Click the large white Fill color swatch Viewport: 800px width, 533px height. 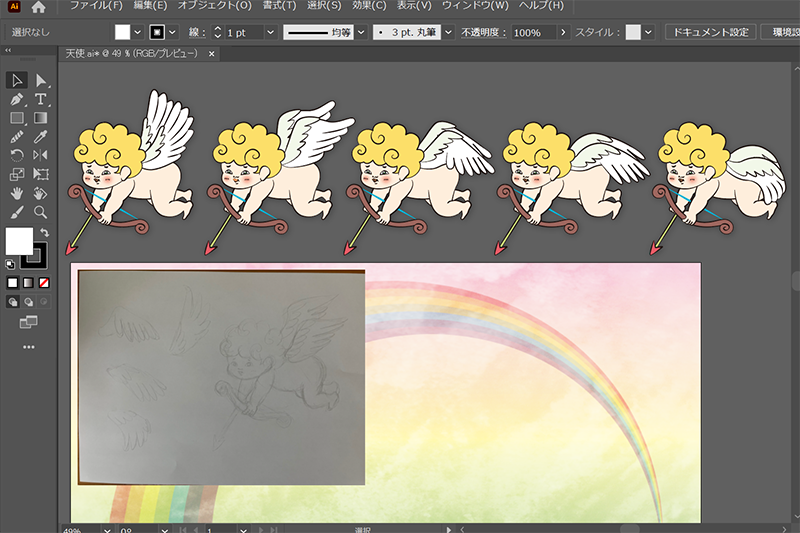coord(20,241)
